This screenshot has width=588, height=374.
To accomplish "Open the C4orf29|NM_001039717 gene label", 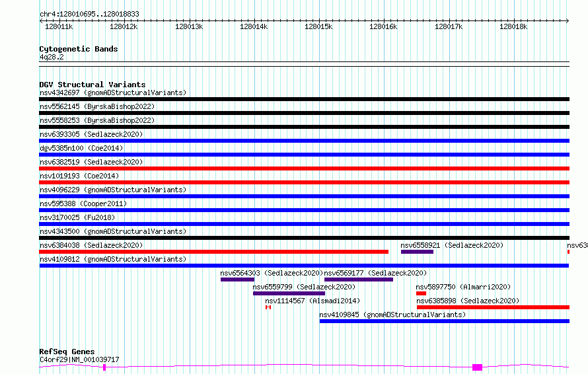I will click(79, 359).
